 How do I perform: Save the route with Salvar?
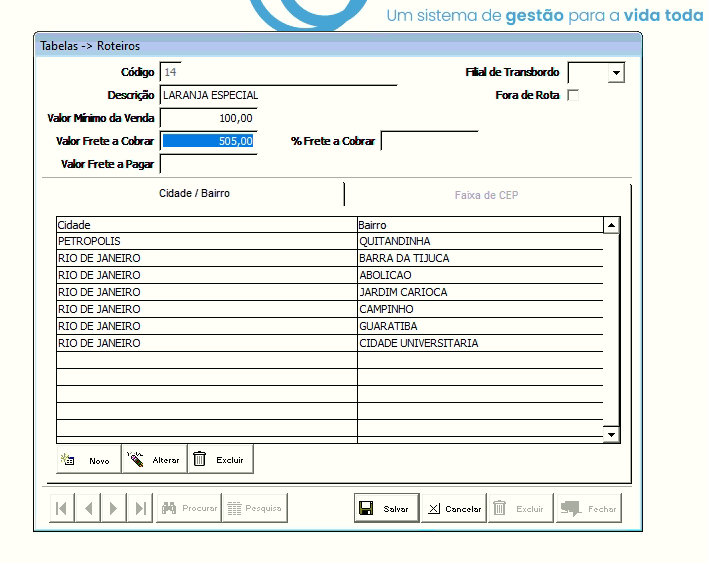click(x=386, y=508)
